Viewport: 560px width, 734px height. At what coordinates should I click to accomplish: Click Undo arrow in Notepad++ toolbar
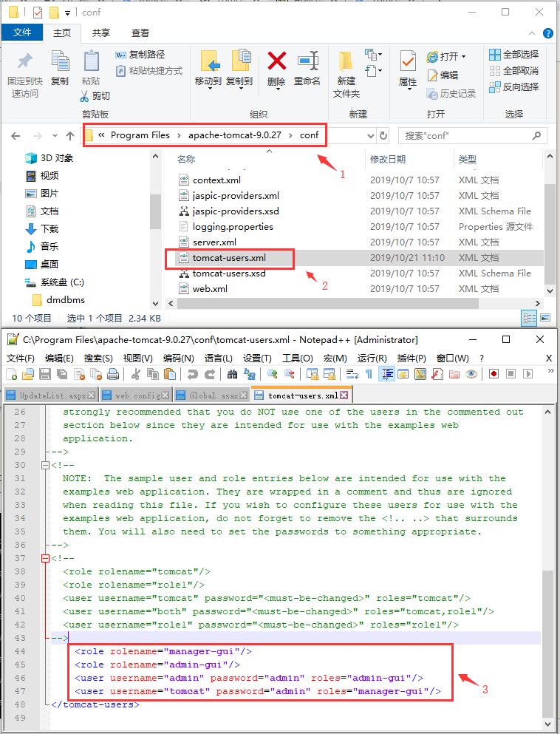click(193, 373)
